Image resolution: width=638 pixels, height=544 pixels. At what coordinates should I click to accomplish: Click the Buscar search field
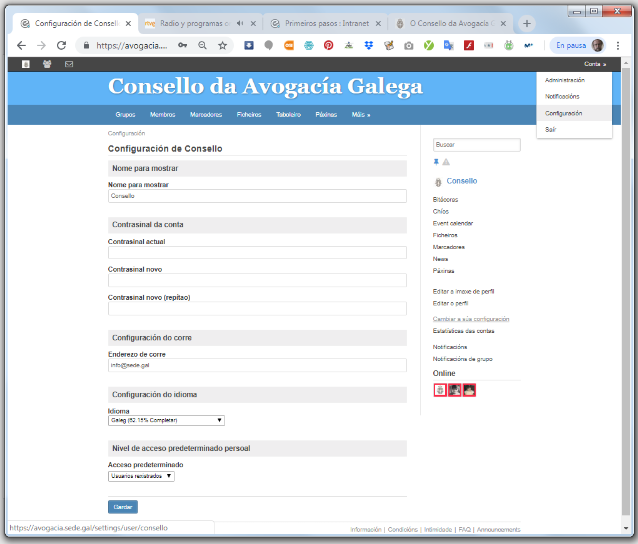click(476, 145)
